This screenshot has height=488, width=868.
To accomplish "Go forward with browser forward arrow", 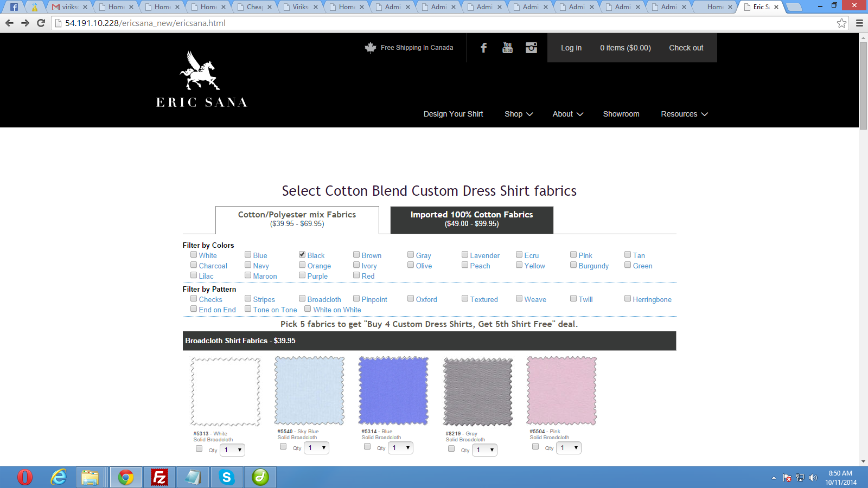I will pyautogui.click(x=25, y=23).
